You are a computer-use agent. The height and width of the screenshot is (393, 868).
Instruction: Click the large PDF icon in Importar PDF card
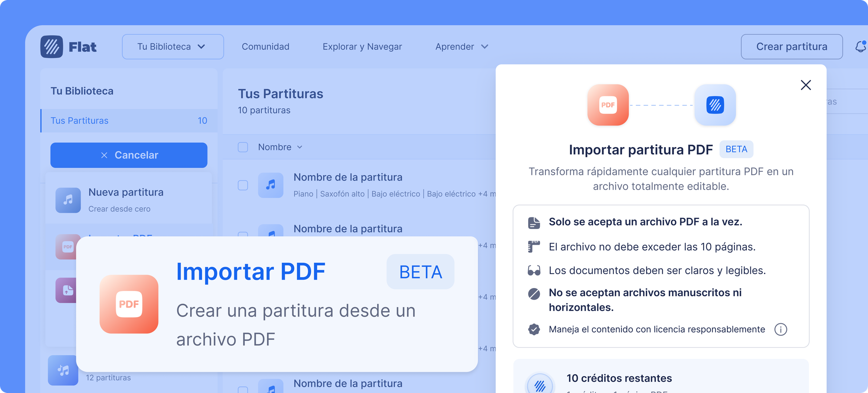point(129,304)
